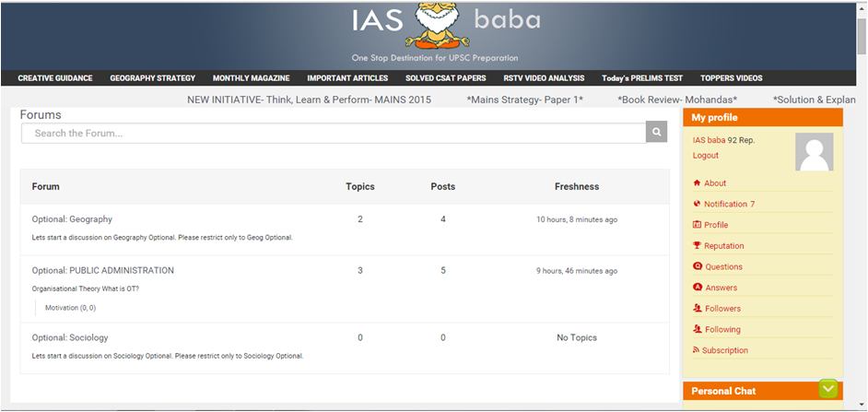Open the GEOGRAPHY STRATEGY menu
This screenshot has height=412, width=868.
coord(153,78)
